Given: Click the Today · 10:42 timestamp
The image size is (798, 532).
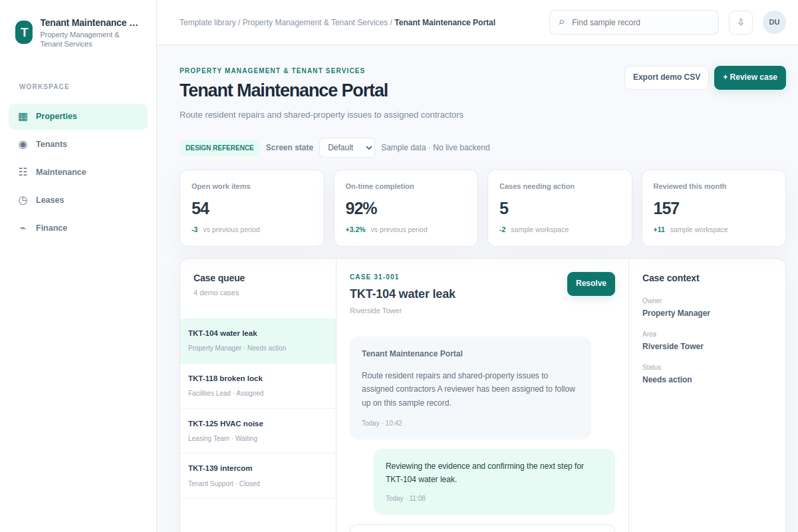Looking at the screenshot, I should click(382, 423).
